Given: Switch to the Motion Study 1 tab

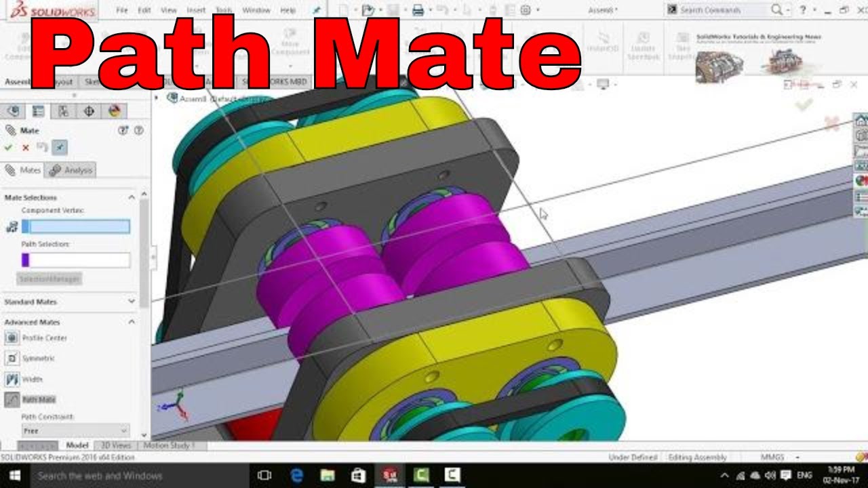Looking at the screenshot, I should pos(169,445).
